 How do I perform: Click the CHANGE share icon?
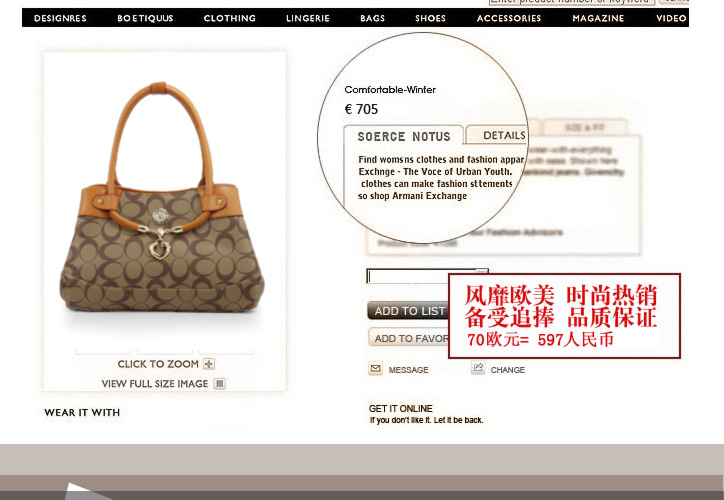478,368
